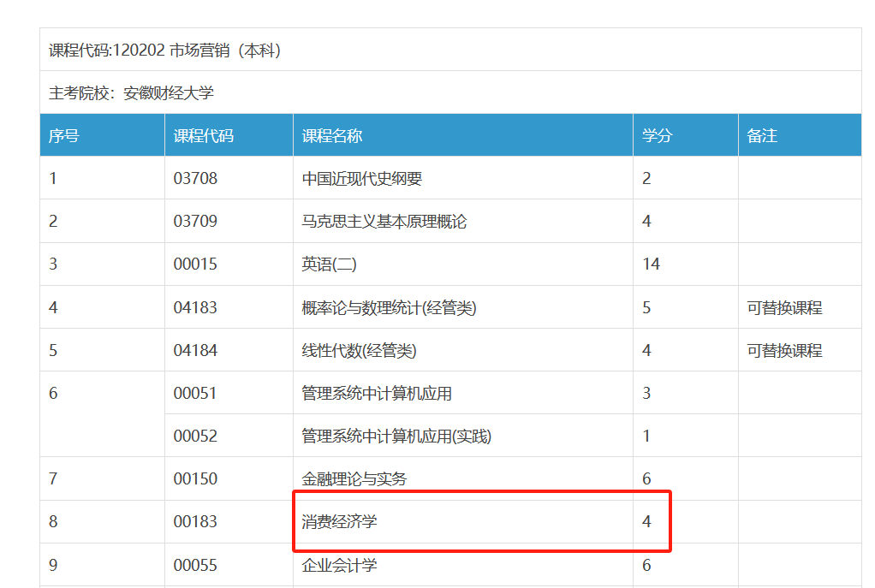Click course name 金融理论与实务
Screen dimensions: 875x588
point(354,478)
